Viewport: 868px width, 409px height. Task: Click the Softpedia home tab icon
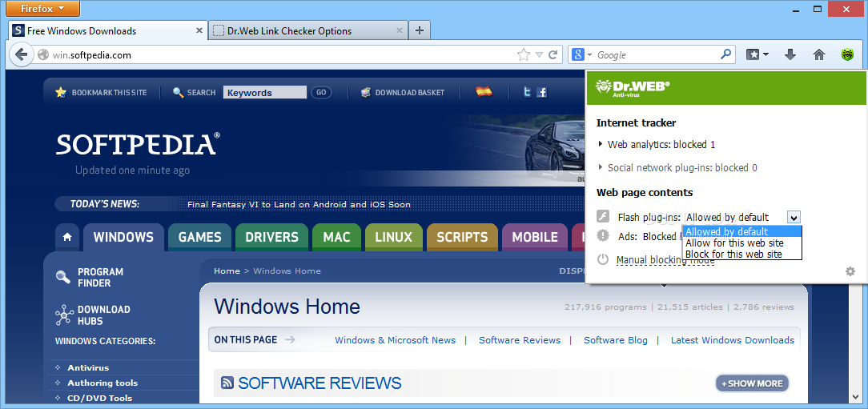67,237
